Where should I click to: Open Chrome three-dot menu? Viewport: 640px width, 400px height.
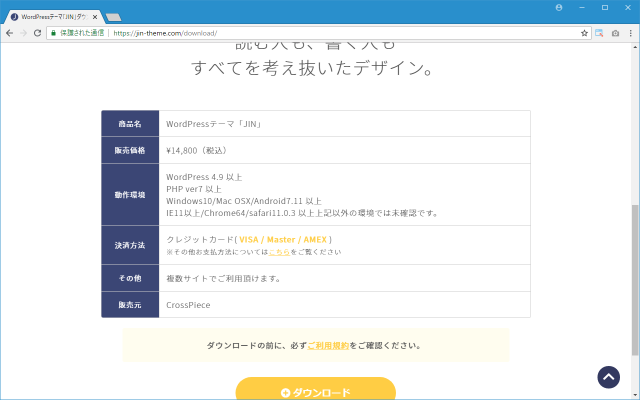coord(631,33)
